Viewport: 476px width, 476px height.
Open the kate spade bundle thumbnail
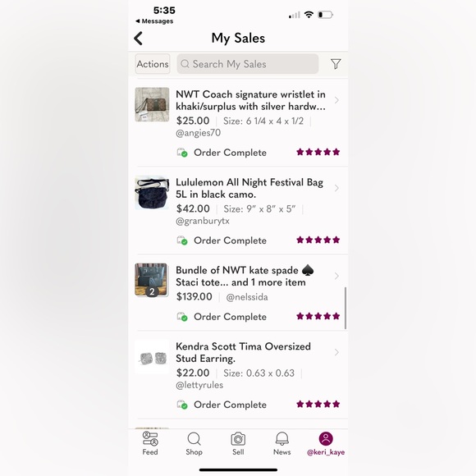pos(151,280)
